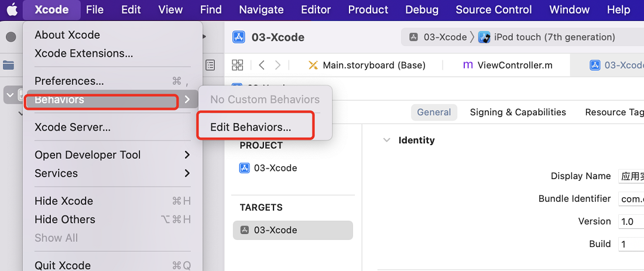The height and width of the screenshot is (271, 644).
Task: Choose Hide Others
Action: [x=112, y=219]
